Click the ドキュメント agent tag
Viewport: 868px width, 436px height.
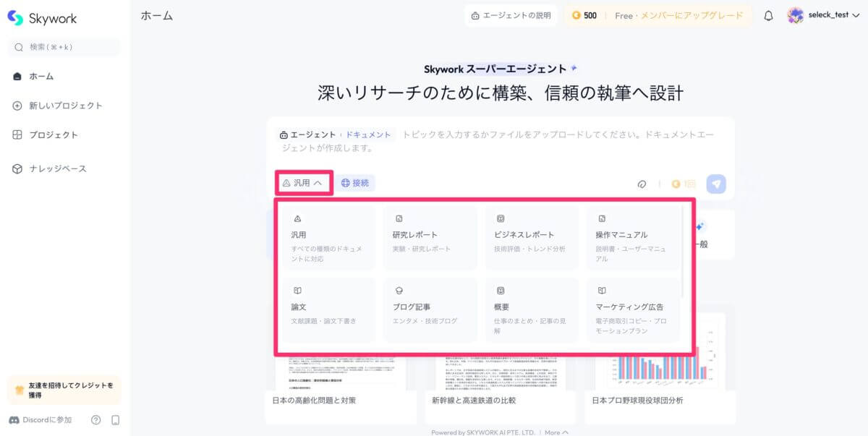(368, 134)
